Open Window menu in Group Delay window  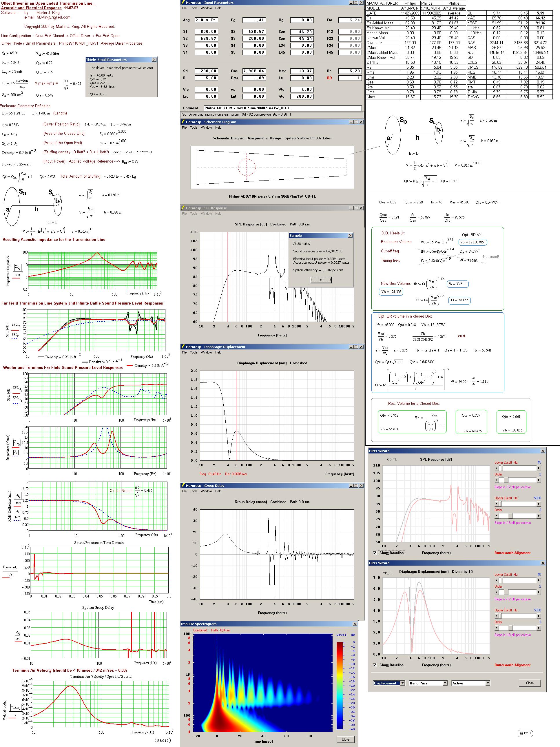[207, 491]
